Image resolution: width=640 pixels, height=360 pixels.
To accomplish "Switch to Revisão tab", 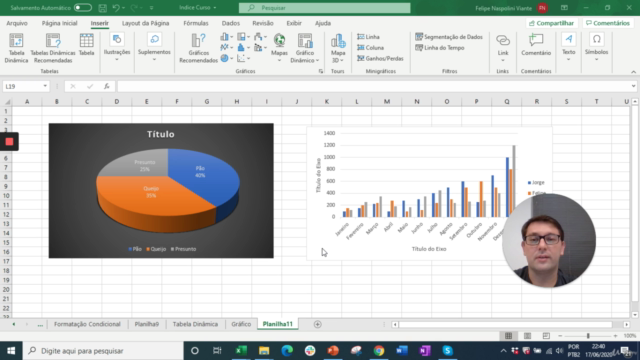I will pyautogui.click(x=263, y=23).
